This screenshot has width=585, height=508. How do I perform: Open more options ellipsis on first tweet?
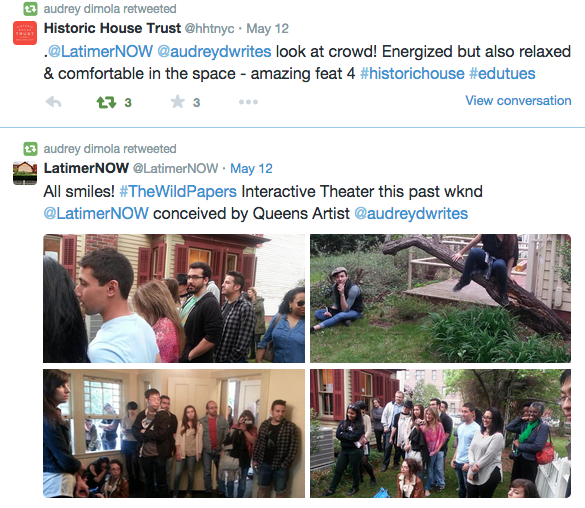tap(248, 102)
